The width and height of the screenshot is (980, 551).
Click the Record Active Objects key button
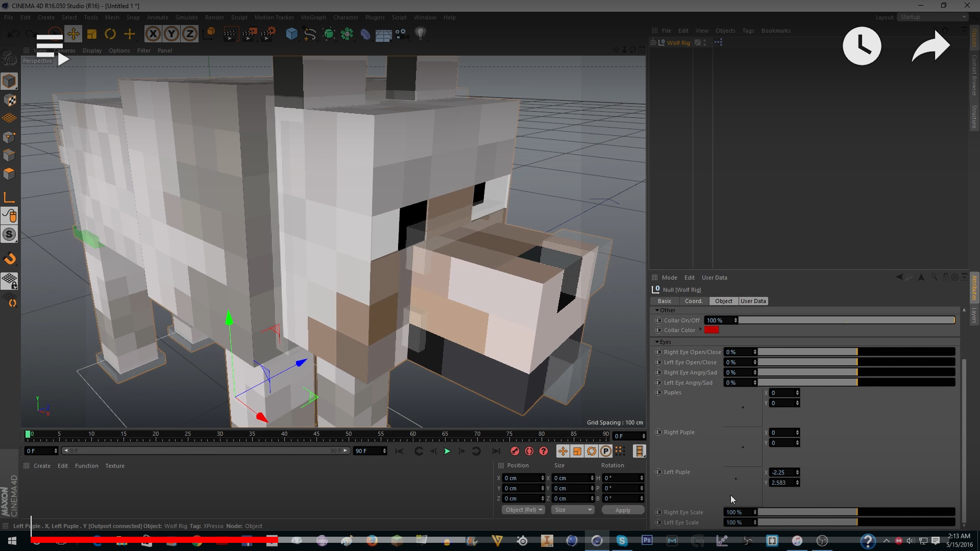coord(515,451)
